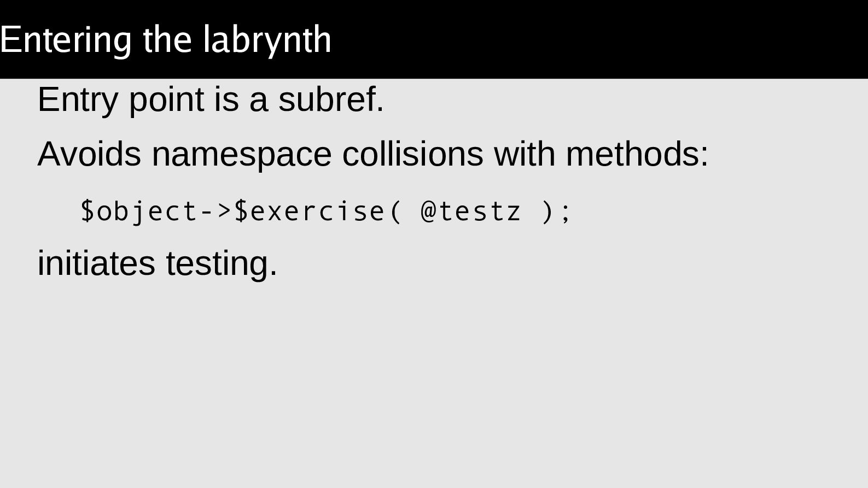This screenshot has width=868, height=488.
Task: Click '$exercise' in the code line
Action: (x=310, y=211)
